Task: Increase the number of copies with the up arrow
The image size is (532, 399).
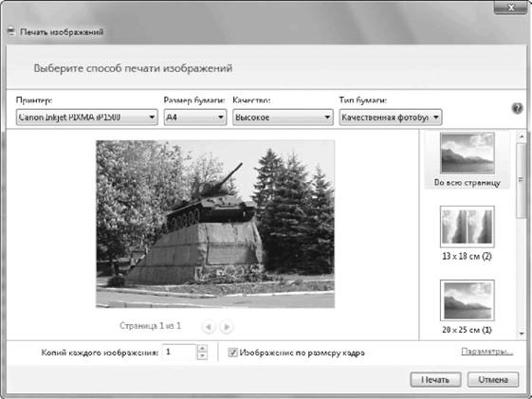Action: 202,349
